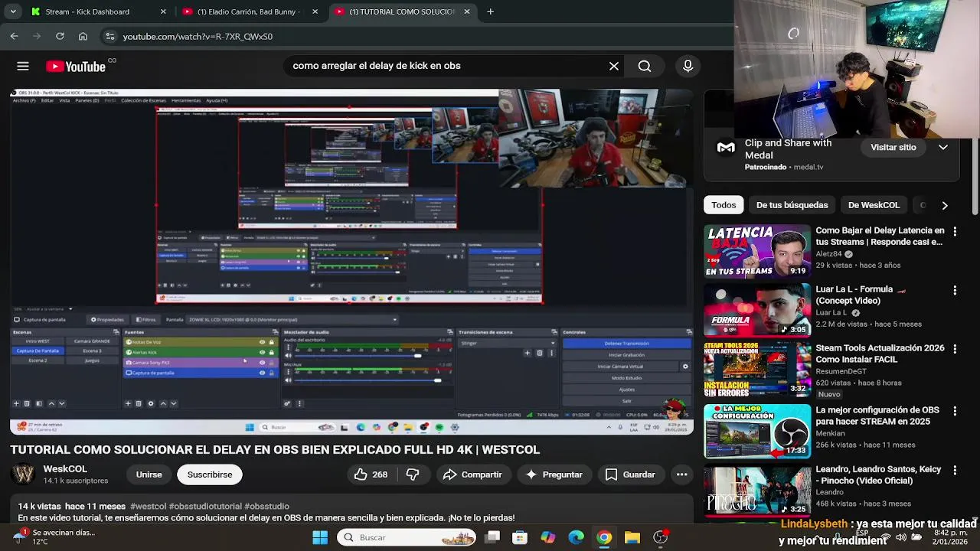
Task: Click the active TUTORIAL COMO SOLUCIONAR tab
Action: [x=402, y=11]
